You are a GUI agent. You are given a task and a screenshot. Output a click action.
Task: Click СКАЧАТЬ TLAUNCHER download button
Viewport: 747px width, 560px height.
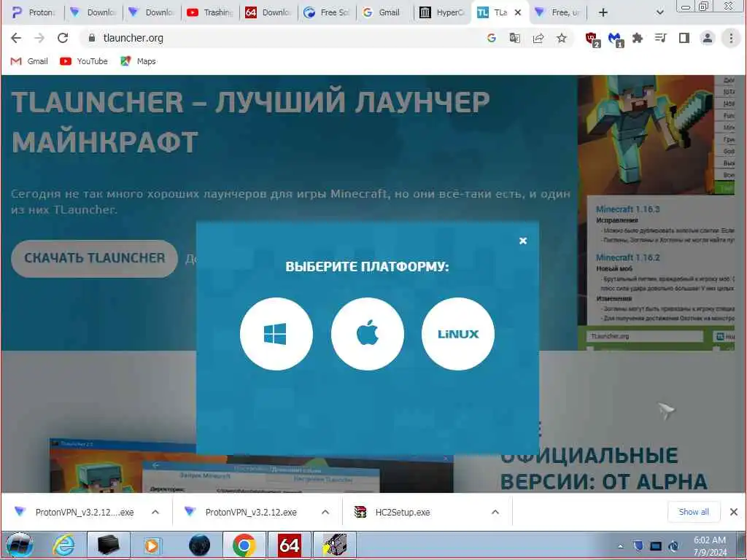pyautogui.click(x=94, y=258)
